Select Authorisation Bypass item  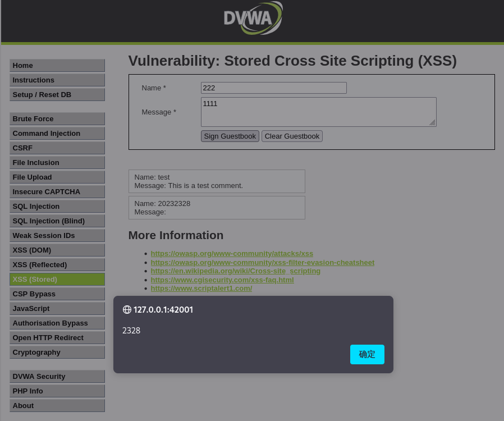(x=57, y=323)
